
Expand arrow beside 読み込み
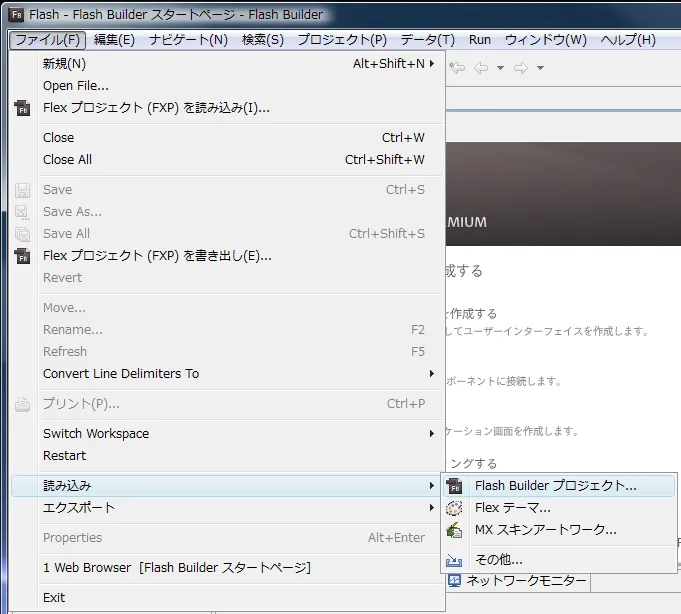432,485
